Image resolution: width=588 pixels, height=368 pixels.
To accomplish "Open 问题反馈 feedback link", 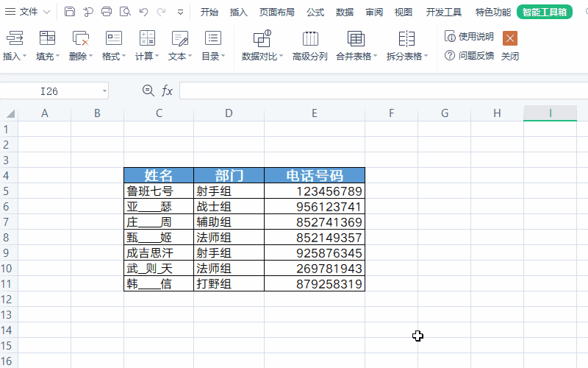I will coord(469,56).
